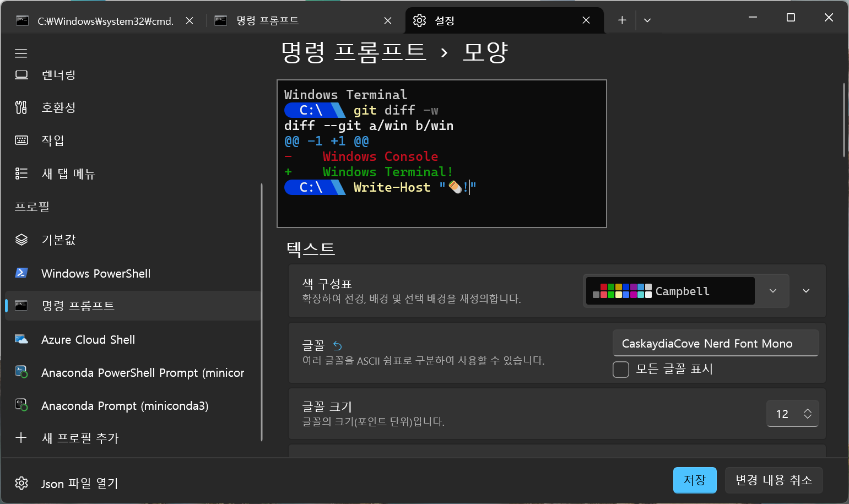This screenshot has height=504, width=849.
Task: Maximize the Windows Terminal window
Action: tap(791, 18)
